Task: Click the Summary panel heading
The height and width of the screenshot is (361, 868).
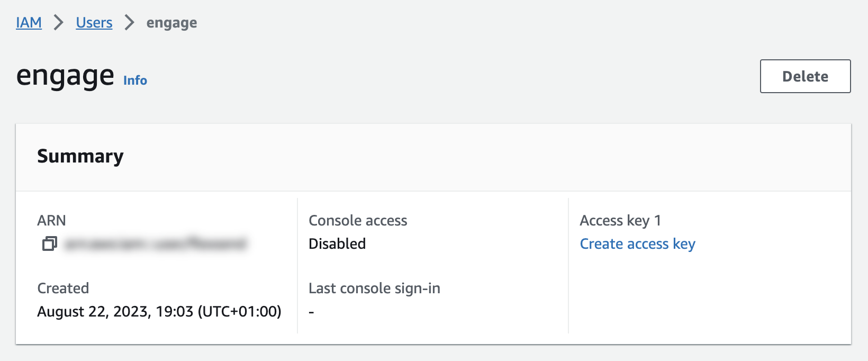Action: (80, 156)
